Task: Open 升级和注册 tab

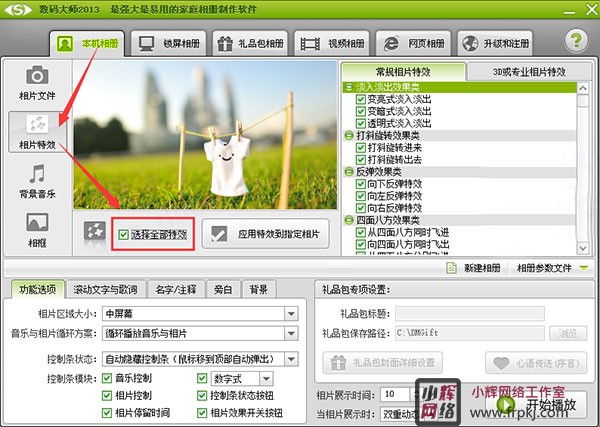Action: [495, 44]
